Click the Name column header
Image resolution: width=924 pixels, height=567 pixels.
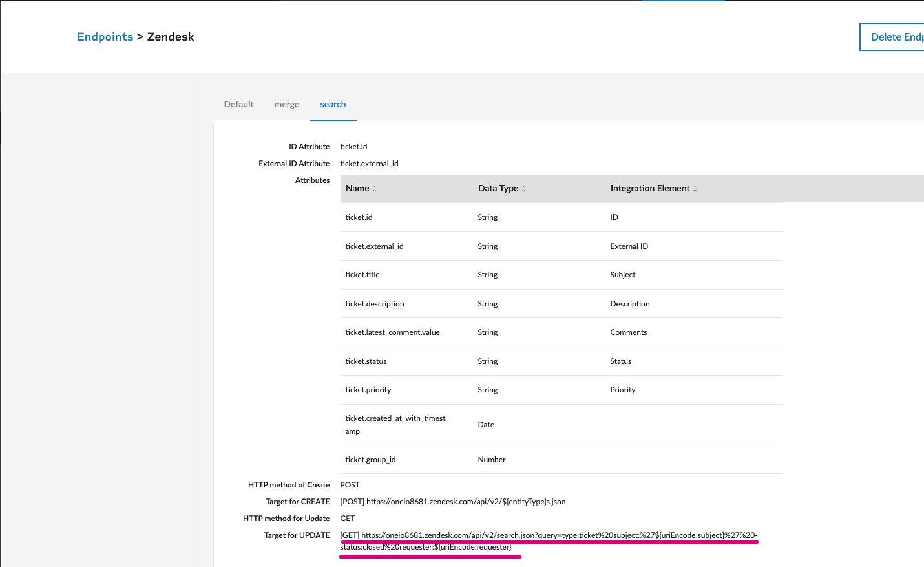[357, 188]
